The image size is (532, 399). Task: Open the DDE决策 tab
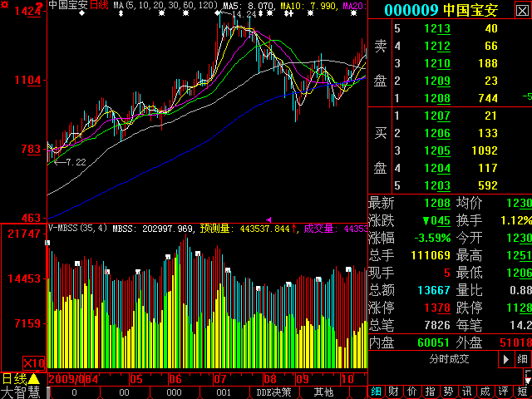tap(273, 392)
